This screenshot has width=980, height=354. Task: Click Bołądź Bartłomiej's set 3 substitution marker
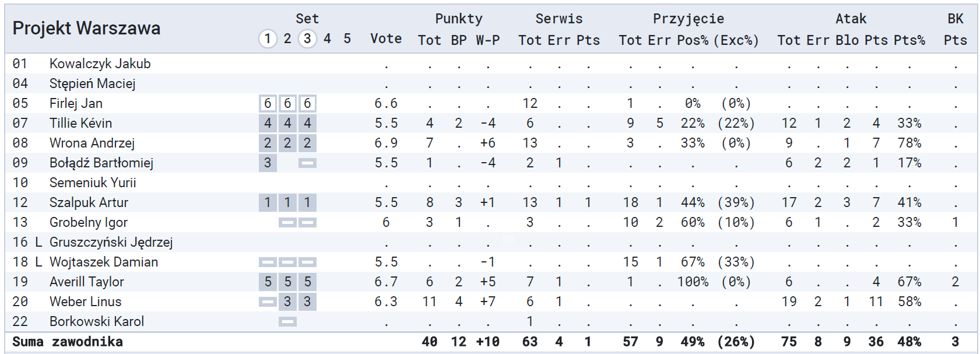[x=307, y=163]
